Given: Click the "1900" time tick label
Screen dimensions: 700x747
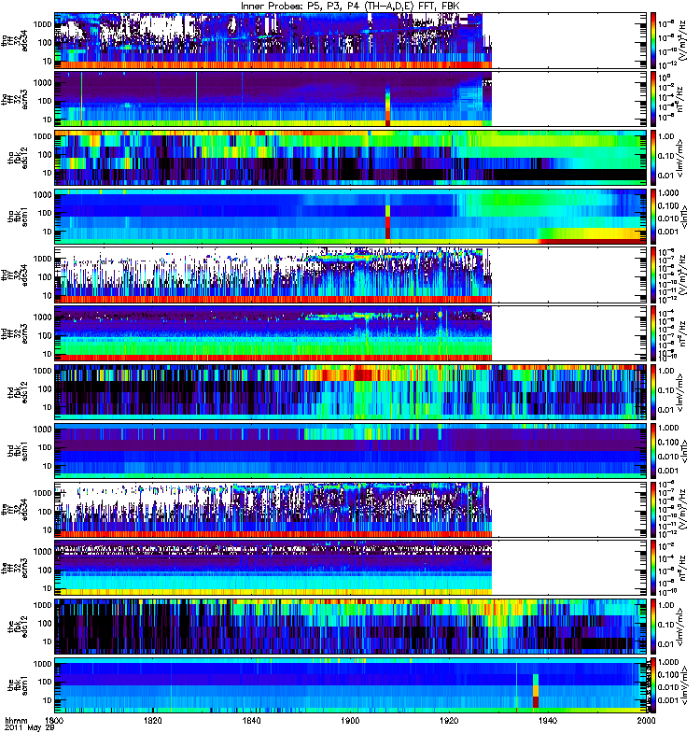Looking at the screenshot, I should 351,720.
